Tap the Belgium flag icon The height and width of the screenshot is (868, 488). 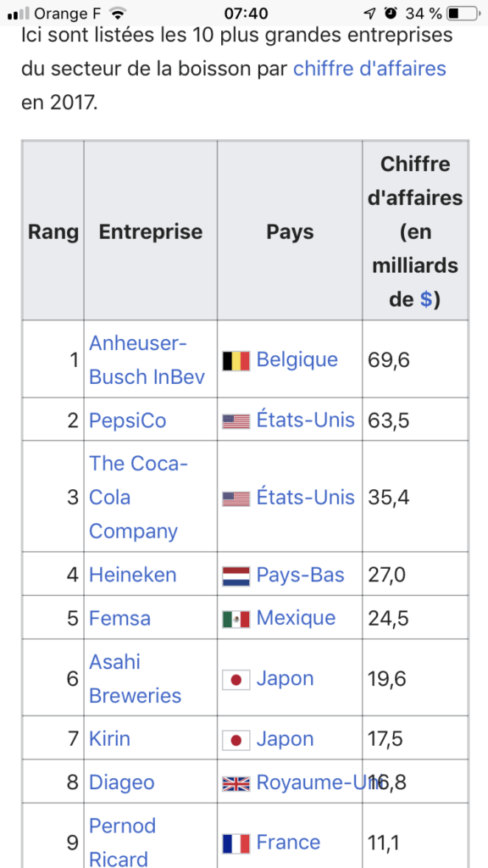point(236,361)
